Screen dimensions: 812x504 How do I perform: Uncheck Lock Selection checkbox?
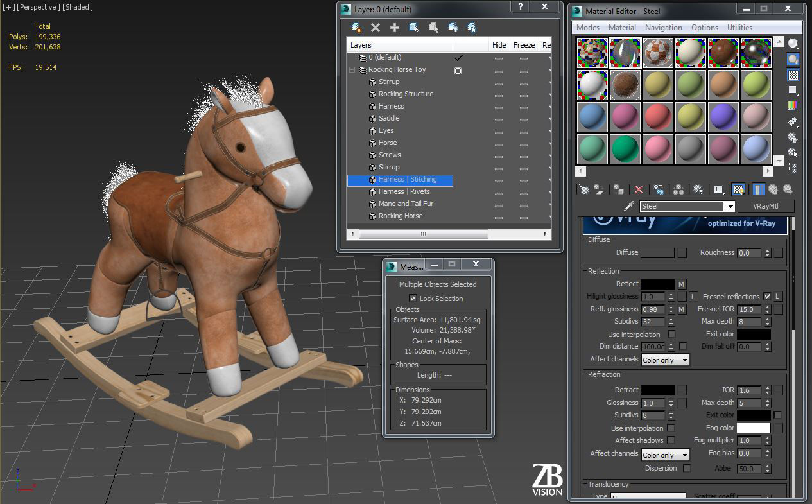pos(413,299)
